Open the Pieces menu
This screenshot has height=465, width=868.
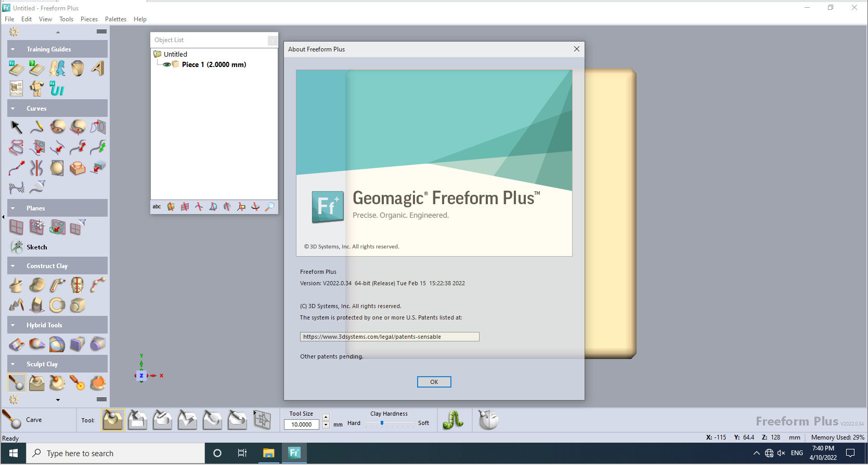coord(89,19)
